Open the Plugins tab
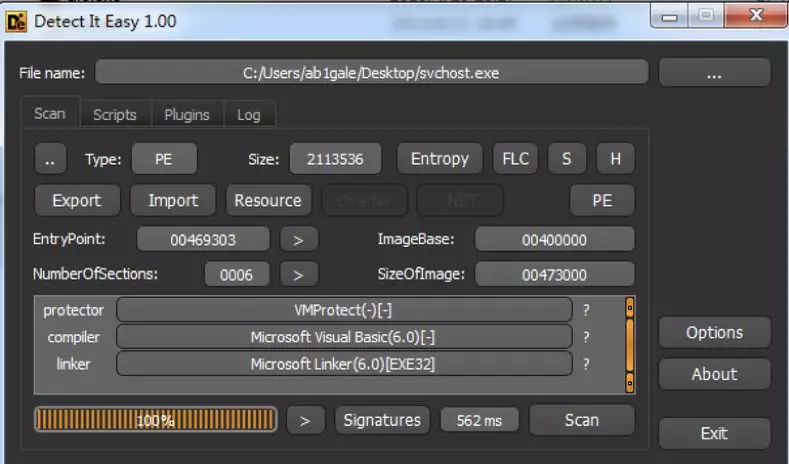This screenshot has height=464, width=789. 187,114
